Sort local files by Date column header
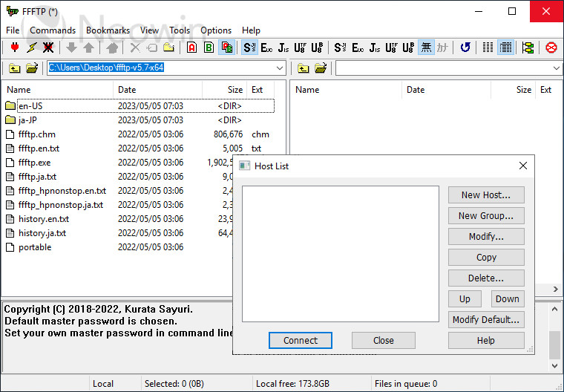The image size is (564, 392). pos(157,90)
